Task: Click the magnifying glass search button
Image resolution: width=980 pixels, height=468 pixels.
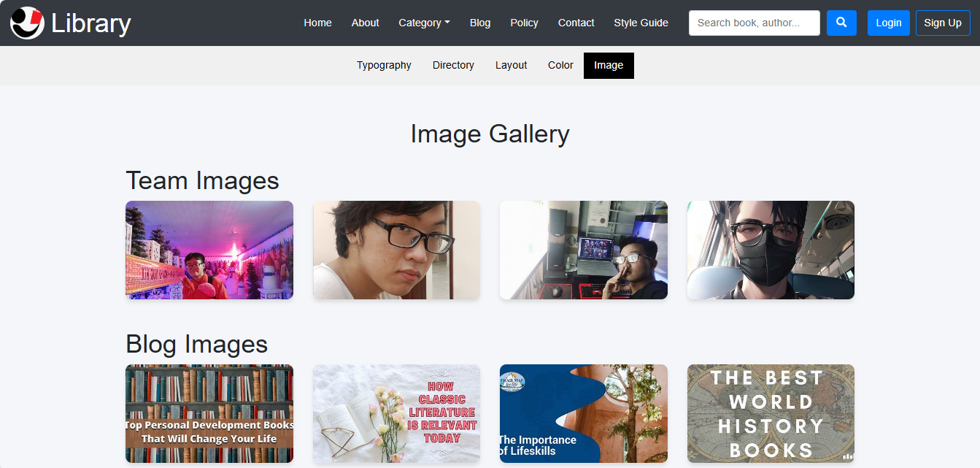Action: click(841, 23)
